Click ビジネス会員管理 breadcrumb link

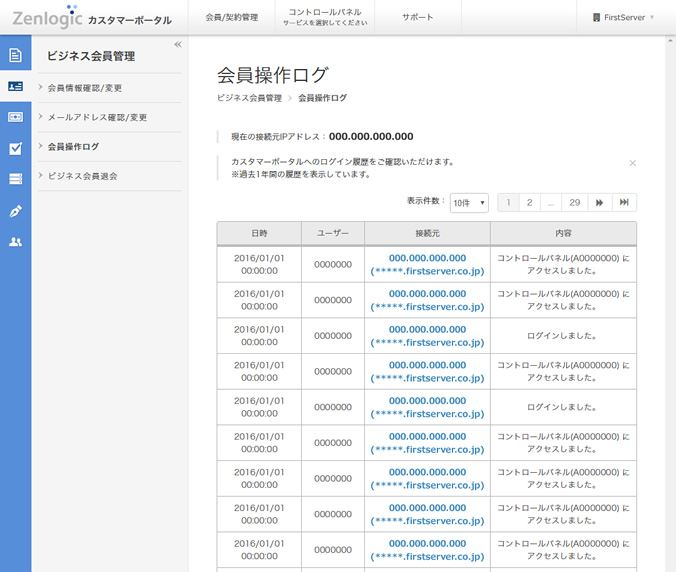click(249, 98)
